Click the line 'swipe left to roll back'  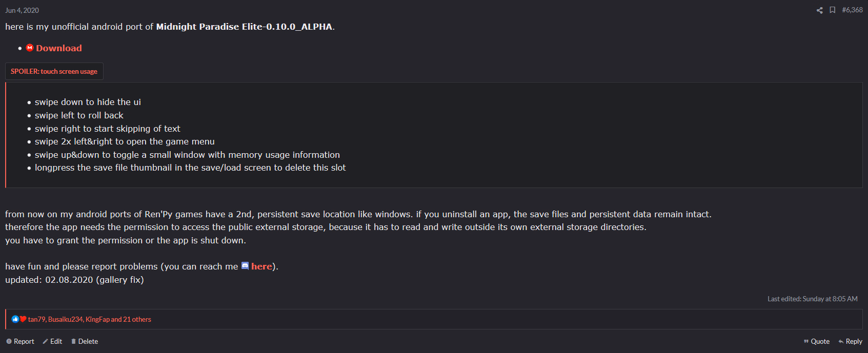(79, 115)
